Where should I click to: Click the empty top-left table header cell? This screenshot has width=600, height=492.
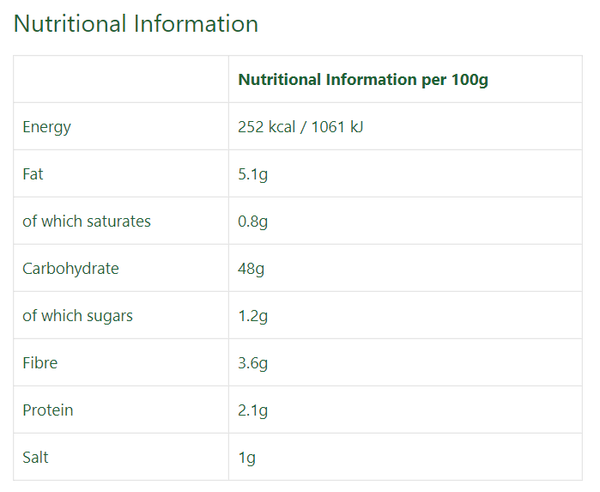(x=121, y=80)
